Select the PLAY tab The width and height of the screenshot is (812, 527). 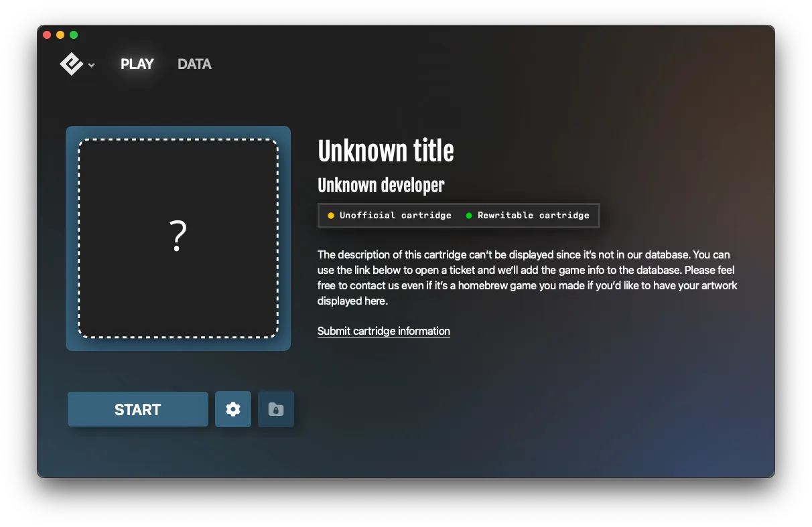coord(137,64)
